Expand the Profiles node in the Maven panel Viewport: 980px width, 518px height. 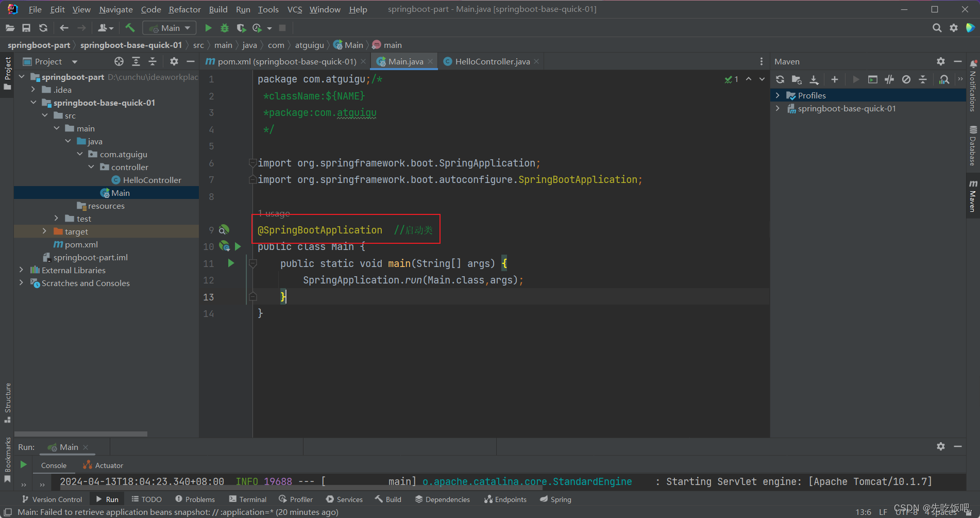778,95
